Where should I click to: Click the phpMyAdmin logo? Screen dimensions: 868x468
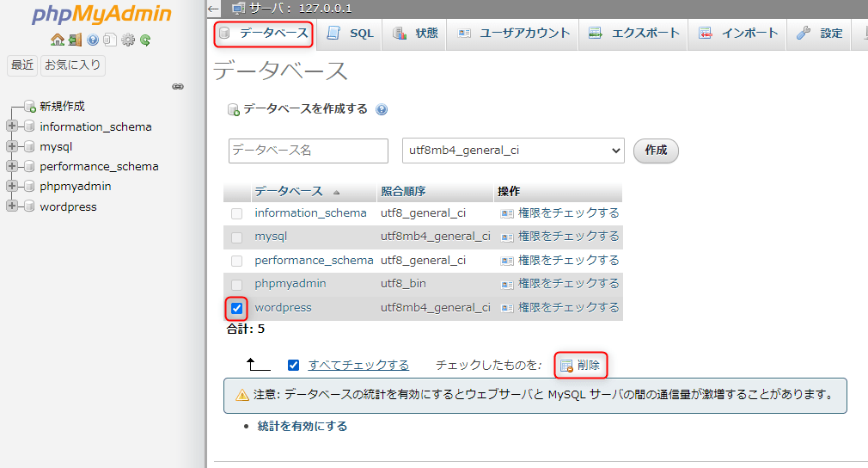point(101,15)
